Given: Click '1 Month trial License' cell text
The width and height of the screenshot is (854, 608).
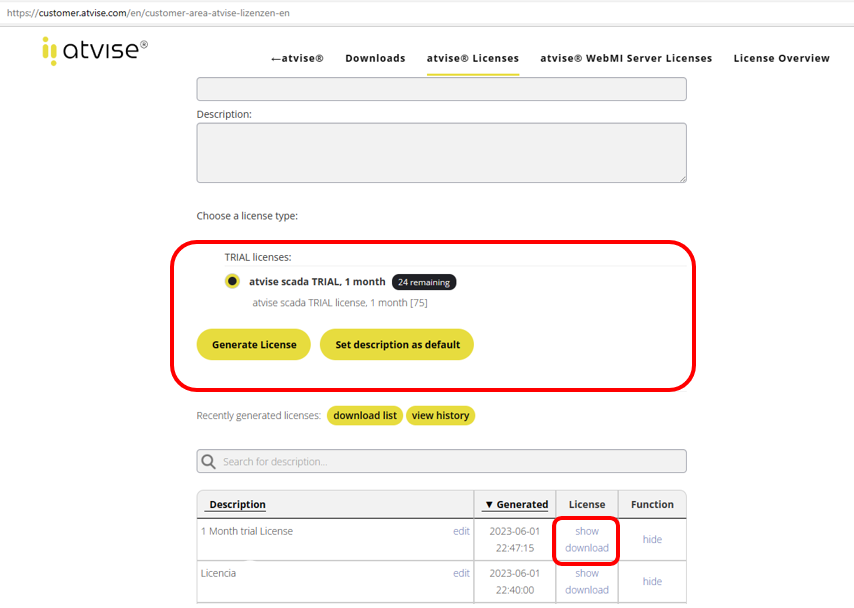Looking at the screenshot, I should (x=247, y=531).
